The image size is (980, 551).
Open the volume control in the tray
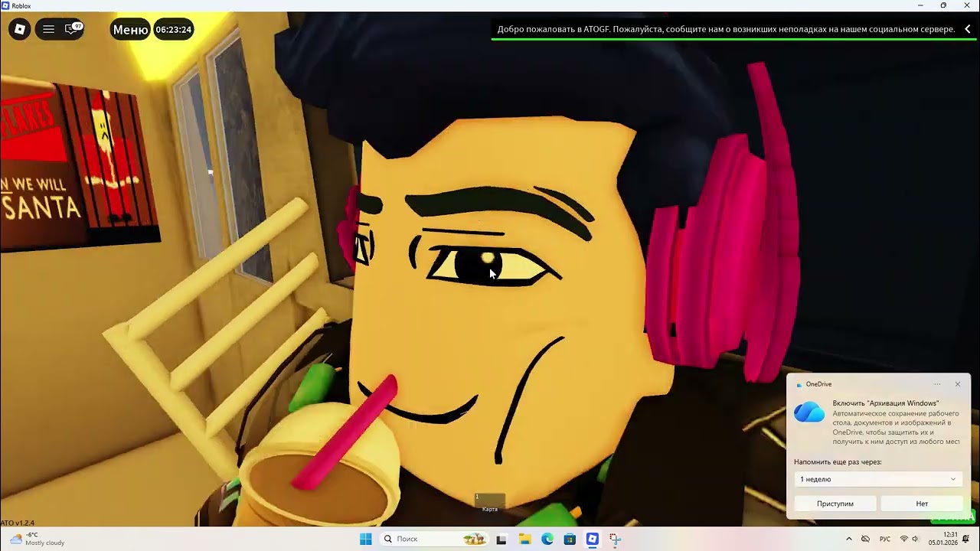pyautogui.click(x=915, y=539)
